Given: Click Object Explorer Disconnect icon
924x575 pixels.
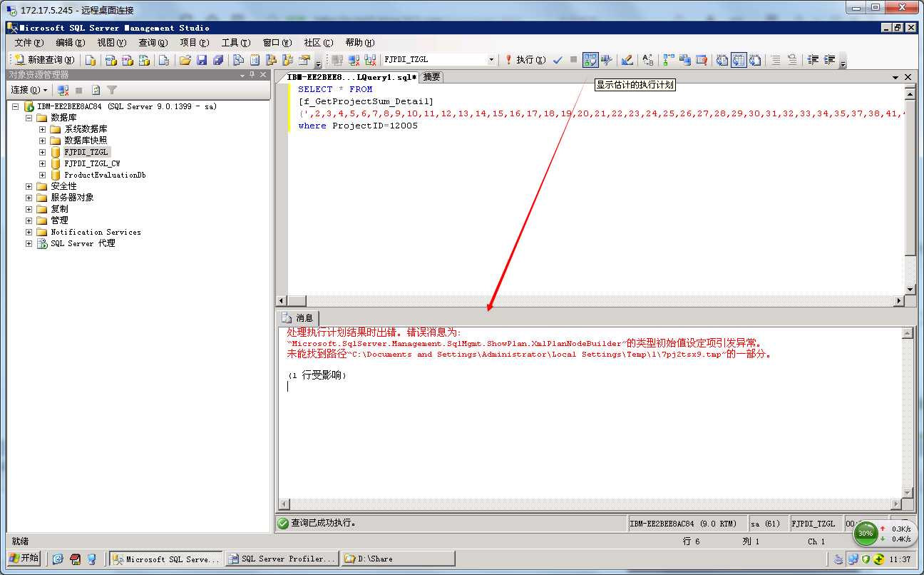Looking at the screenshot, I should pyautogui.click(x=63, y=90).
